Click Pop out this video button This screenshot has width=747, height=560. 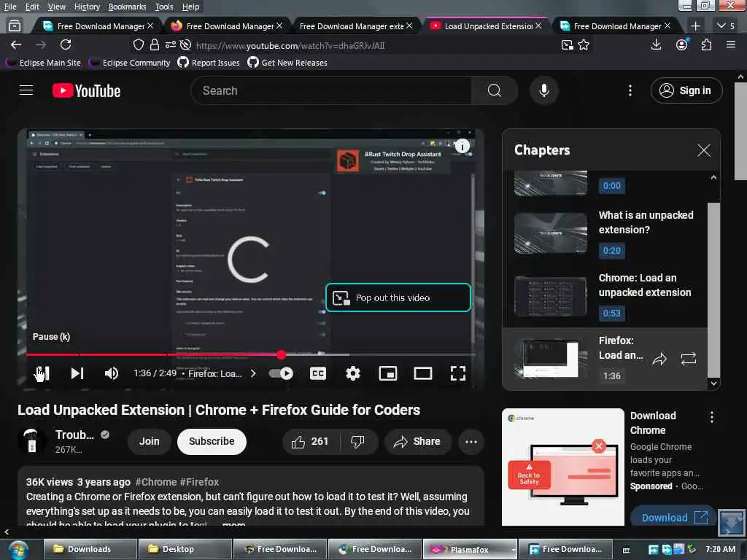coord(398,297)
